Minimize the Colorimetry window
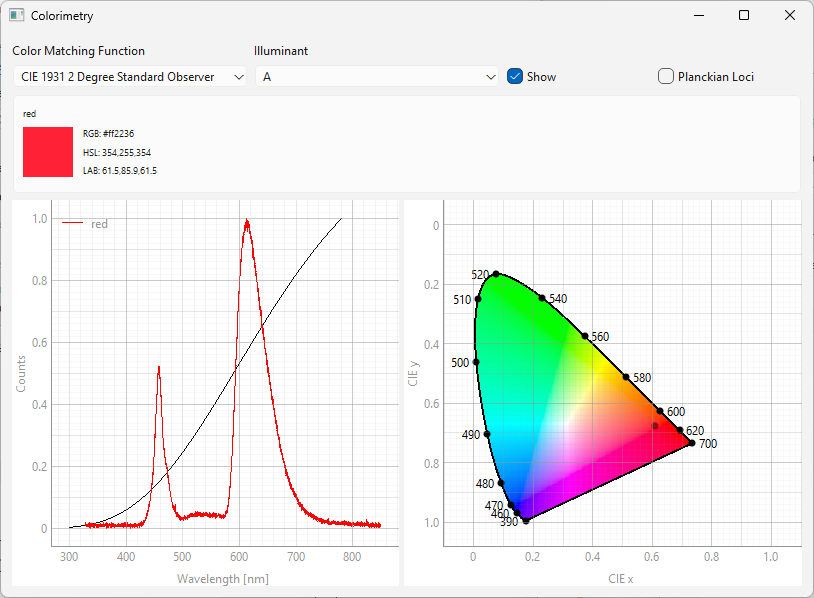The height and width of the screenshot is (598, 814). pyautogui.click(x=697, y=16)
